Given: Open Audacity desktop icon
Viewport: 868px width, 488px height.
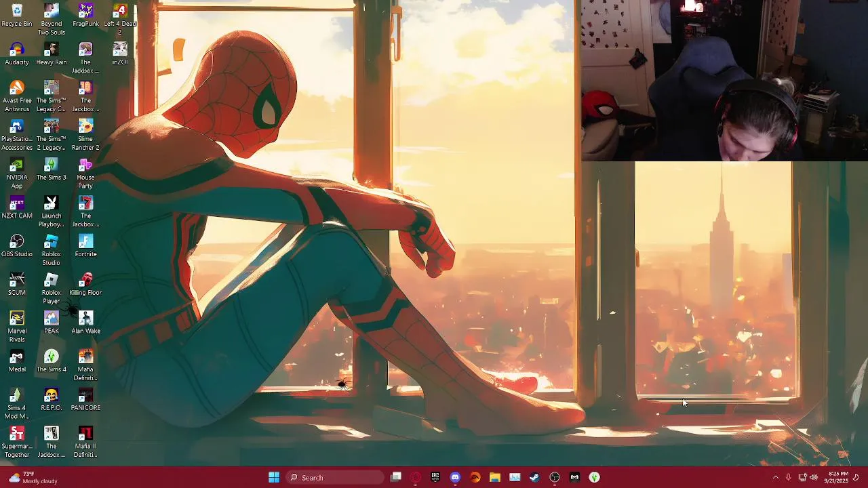Looking at the screenshot, I should click(17, 54).
